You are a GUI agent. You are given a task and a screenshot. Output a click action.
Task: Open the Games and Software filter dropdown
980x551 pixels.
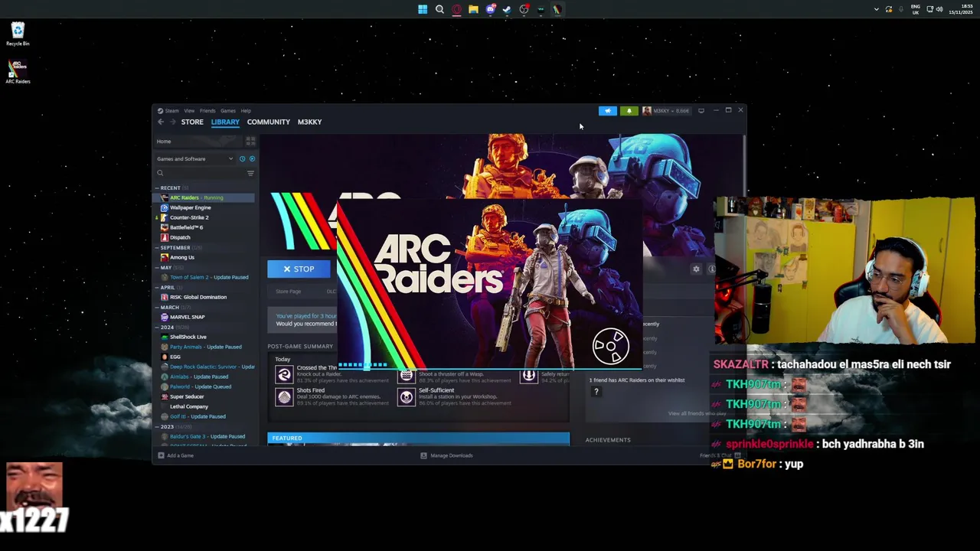pos(194,158)
